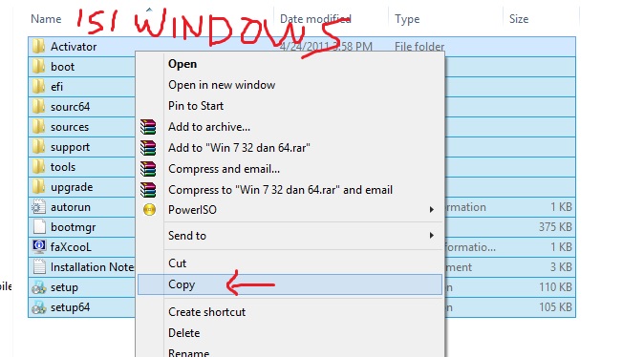
Task: Click WinRAR icon beside Add to "Win 7 32 dan 64.rar"
Action: coord(148,148)
